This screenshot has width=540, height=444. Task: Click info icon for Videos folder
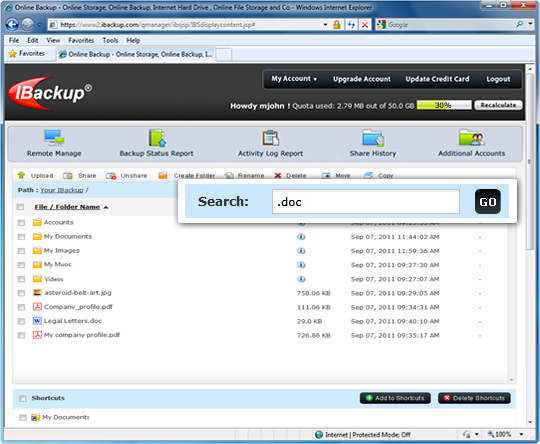(301, 279)
